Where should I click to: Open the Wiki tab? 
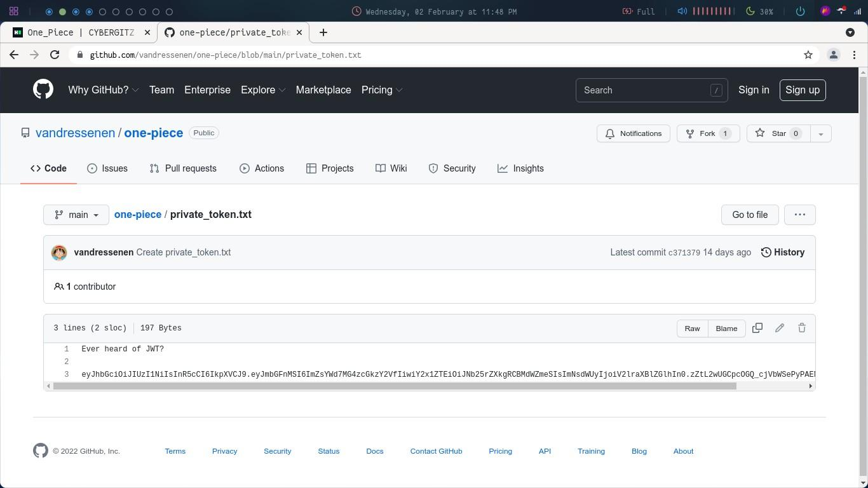tap(391, 168)
